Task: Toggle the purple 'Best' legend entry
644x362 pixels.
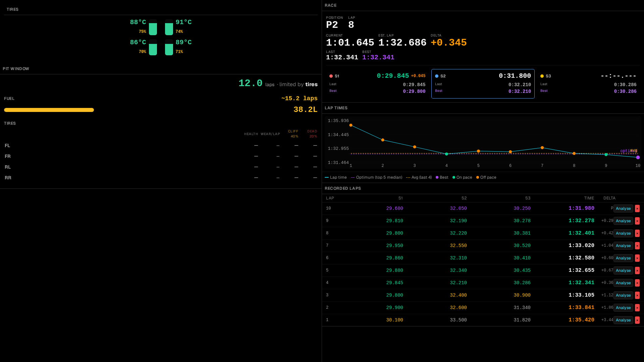Action: point(442,177)
